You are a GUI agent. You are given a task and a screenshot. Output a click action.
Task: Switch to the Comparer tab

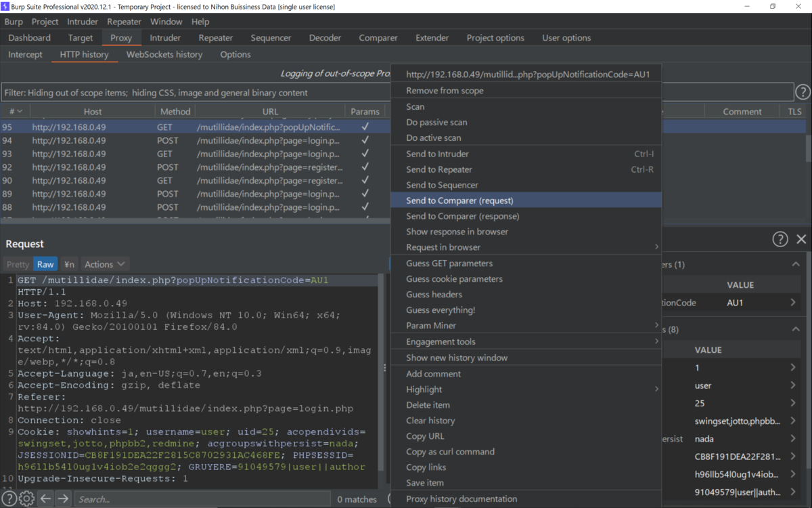tap(378, 38)
